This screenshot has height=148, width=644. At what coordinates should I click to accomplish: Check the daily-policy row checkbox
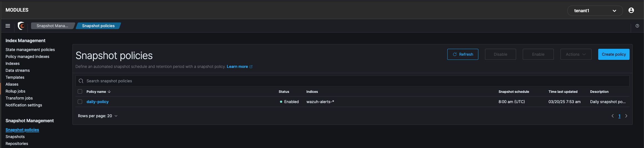(80, 102)
